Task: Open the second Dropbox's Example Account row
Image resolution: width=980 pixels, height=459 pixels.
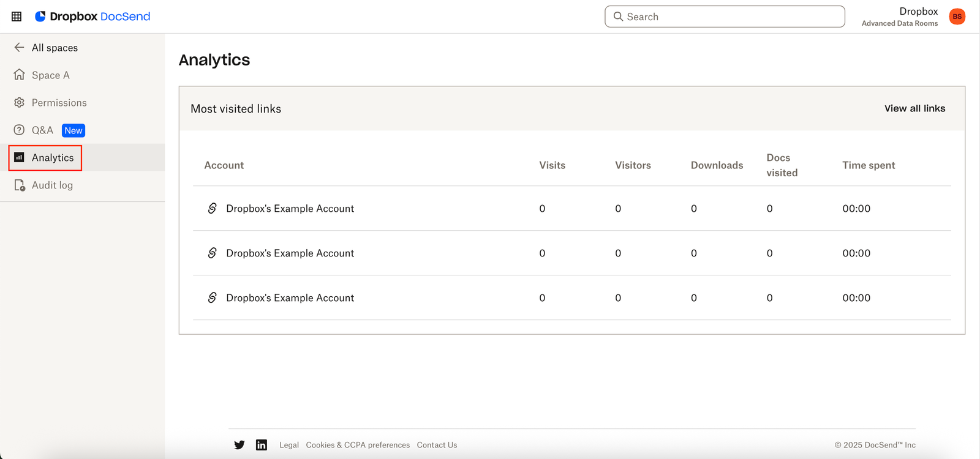Action: pos(290,253)
